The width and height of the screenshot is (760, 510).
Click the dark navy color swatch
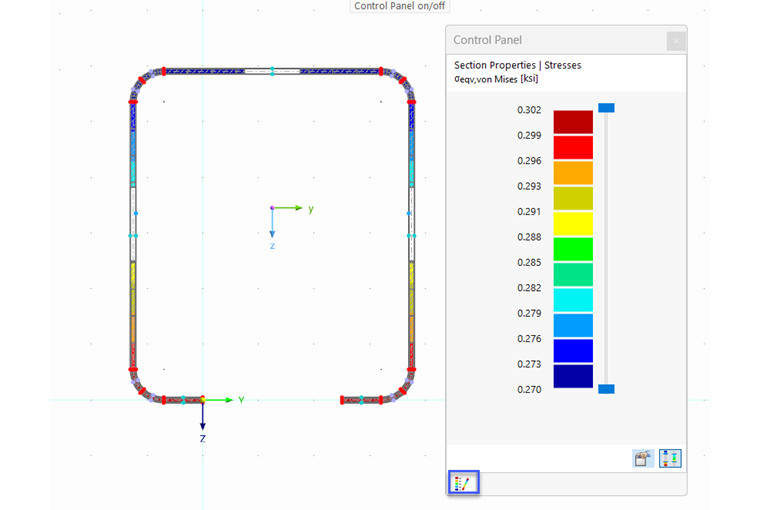[573, 376]
